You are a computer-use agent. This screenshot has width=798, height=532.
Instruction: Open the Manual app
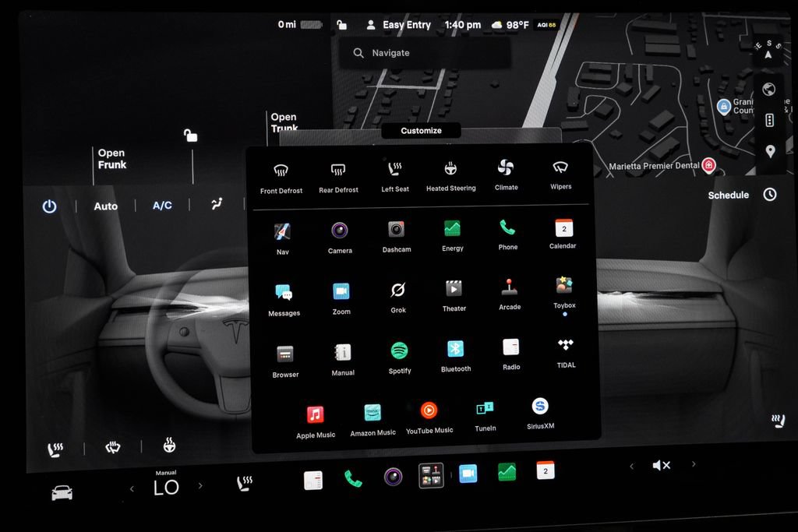(343, 352)
